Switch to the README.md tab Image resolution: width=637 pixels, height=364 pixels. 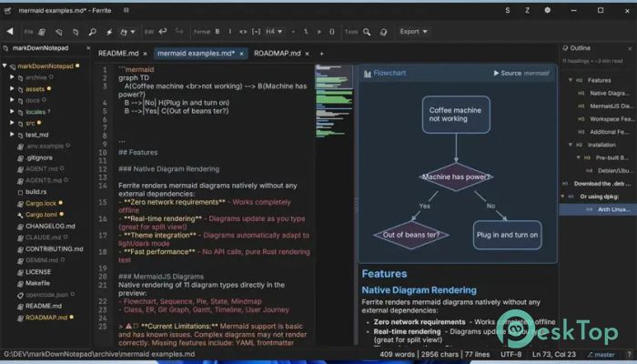point(118,53)
